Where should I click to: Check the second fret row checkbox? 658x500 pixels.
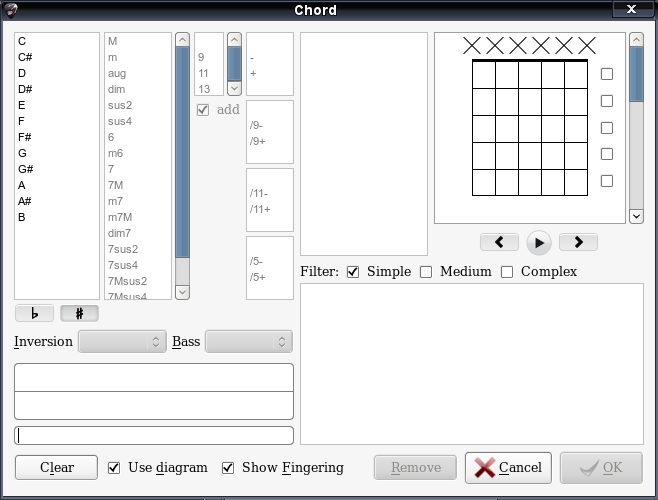[607, 101]
